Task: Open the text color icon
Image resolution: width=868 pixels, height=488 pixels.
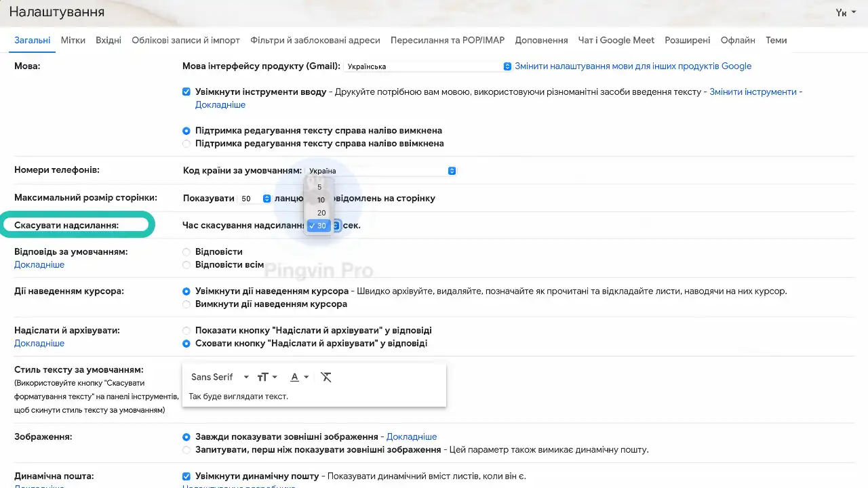Action: tap(299, 377)
